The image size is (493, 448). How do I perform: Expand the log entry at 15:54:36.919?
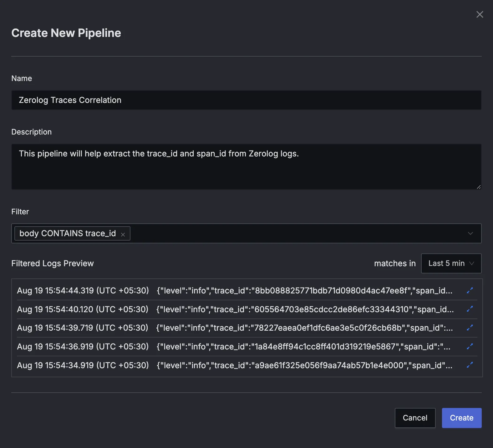click(x=470, y=346)
